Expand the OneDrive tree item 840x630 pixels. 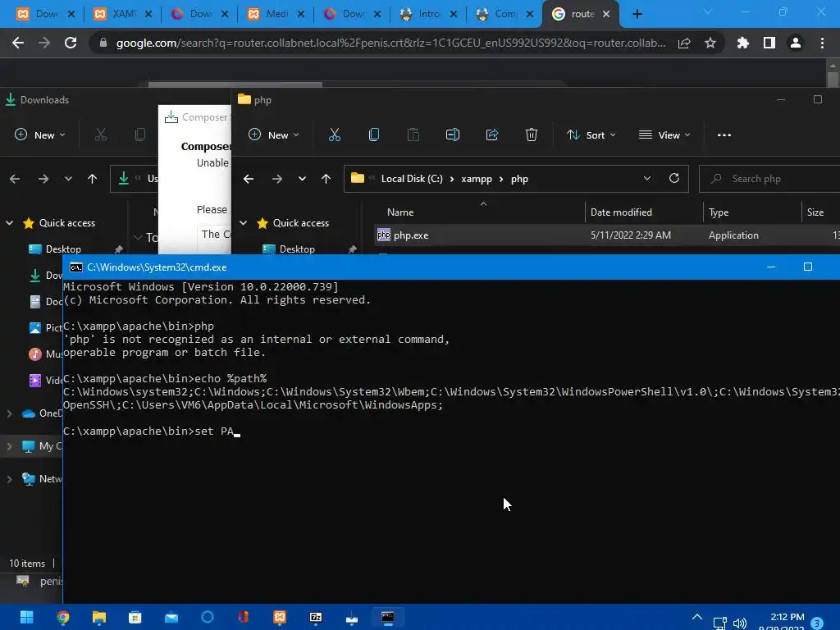[x=10, y=413]
